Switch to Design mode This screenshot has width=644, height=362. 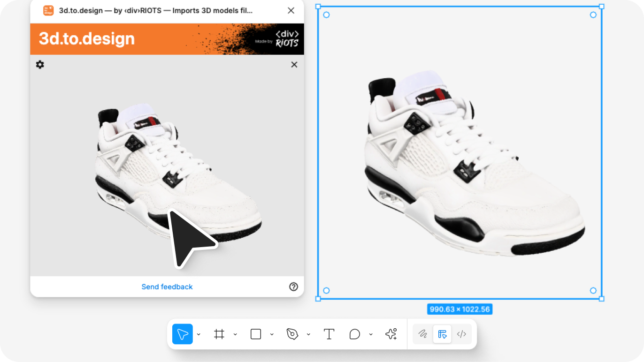(442, 334)
